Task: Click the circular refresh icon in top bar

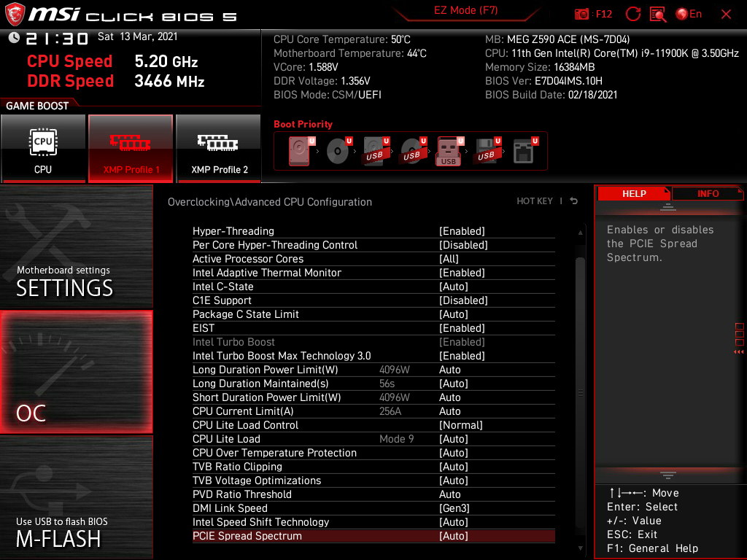Action: pos(632,14)
